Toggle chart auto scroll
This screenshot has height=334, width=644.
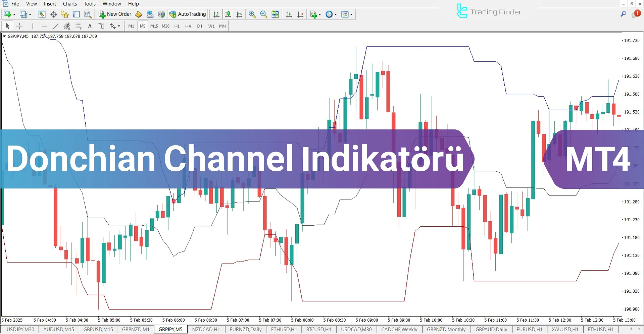289,14
